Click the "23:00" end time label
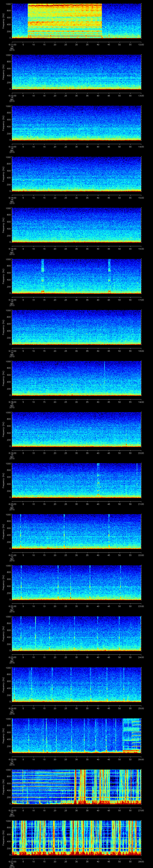Image resolution: width=153 pixels, height=868 pixels. click(141, 606)
